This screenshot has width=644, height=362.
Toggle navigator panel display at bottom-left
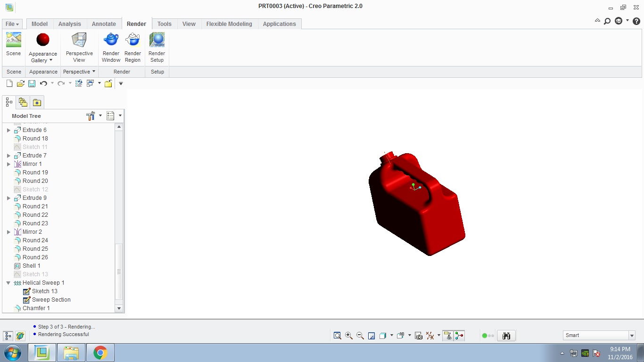(x=8, y=336)
